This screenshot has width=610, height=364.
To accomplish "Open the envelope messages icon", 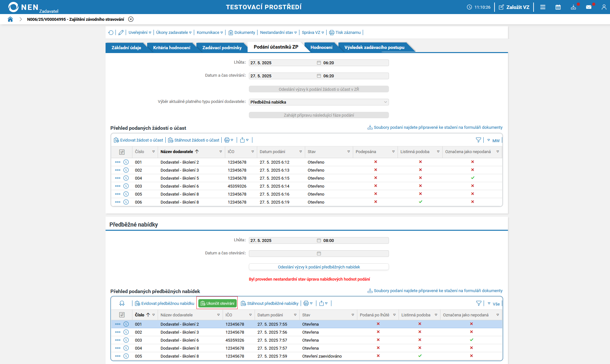I will tap(589, 7).
